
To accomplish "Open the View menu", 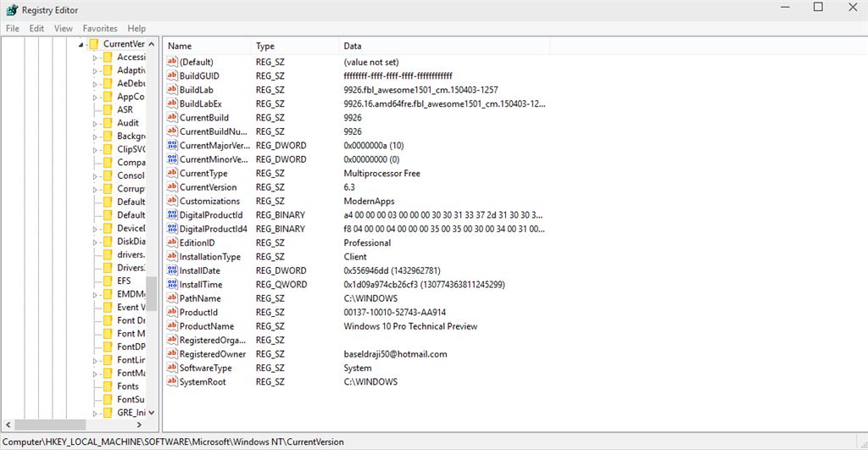I will (x=63, y=28).
